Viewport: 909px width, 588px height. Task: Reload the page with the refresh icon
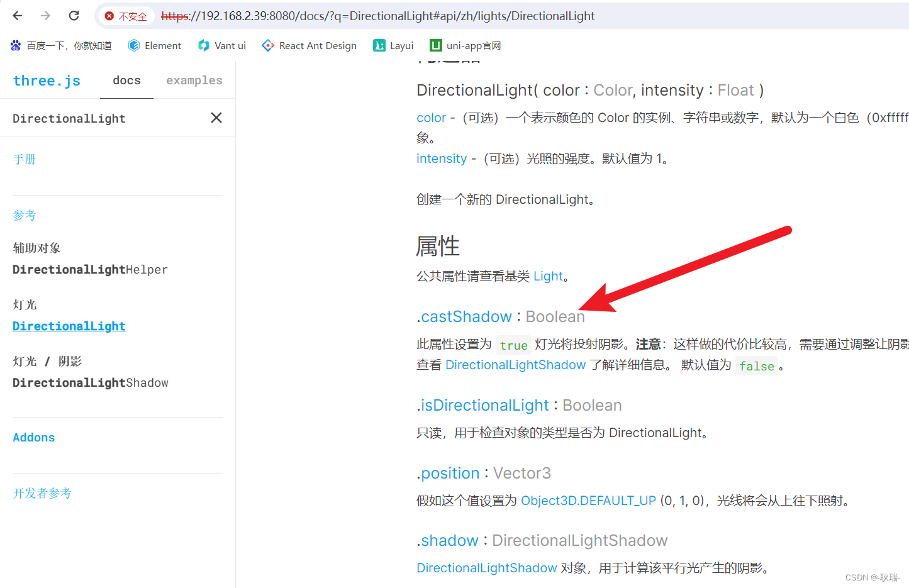pos(74,16)
